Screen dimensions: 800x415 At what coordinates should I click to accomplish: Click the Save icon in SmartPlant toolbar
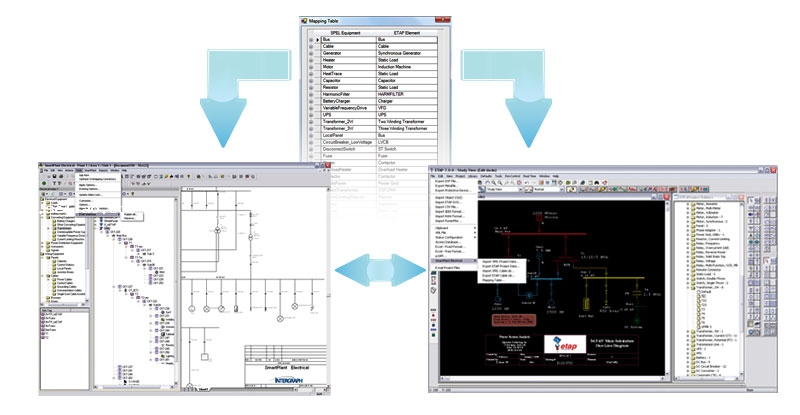(x=55, y=176)
